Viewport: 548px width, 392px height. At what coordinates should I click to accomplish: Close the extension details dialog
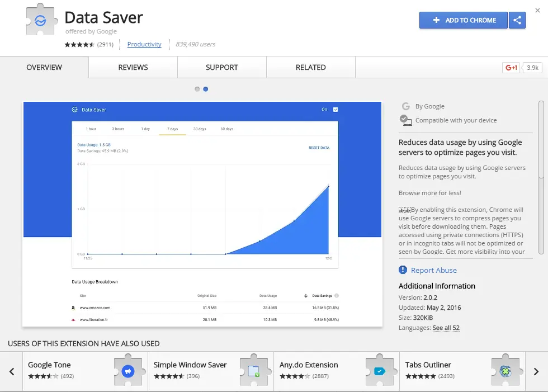537,10
